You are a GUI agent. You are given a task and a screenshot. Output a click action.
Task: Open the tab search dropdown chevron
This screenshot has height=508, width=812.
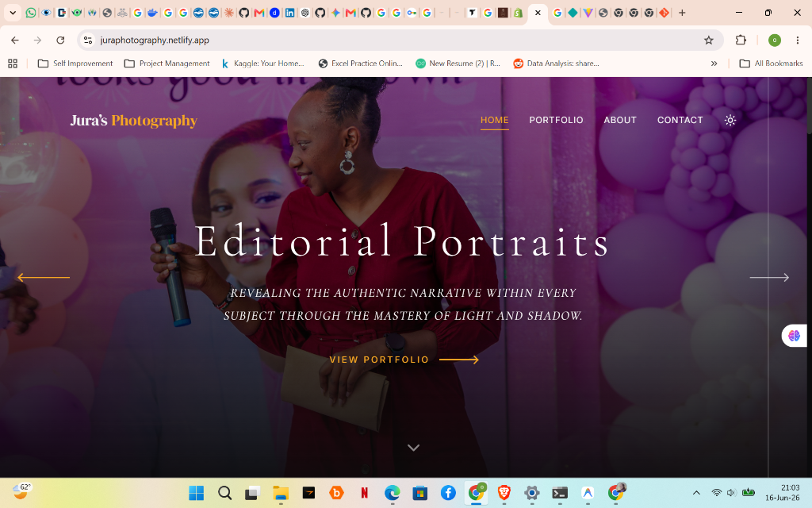(x=13, y=13)
